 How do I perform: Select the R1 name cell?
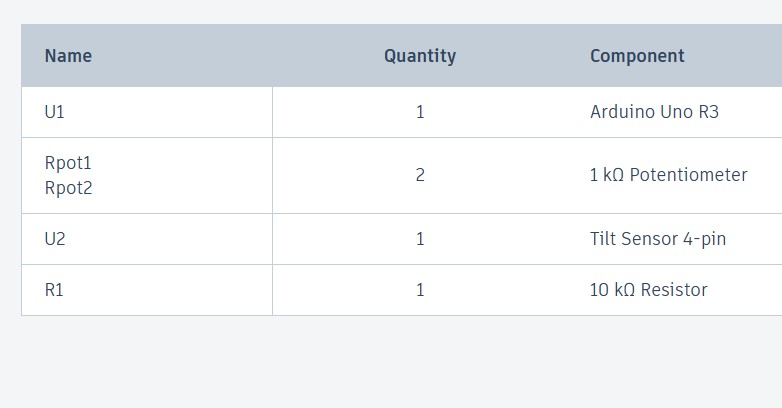[x=54, y=290]
